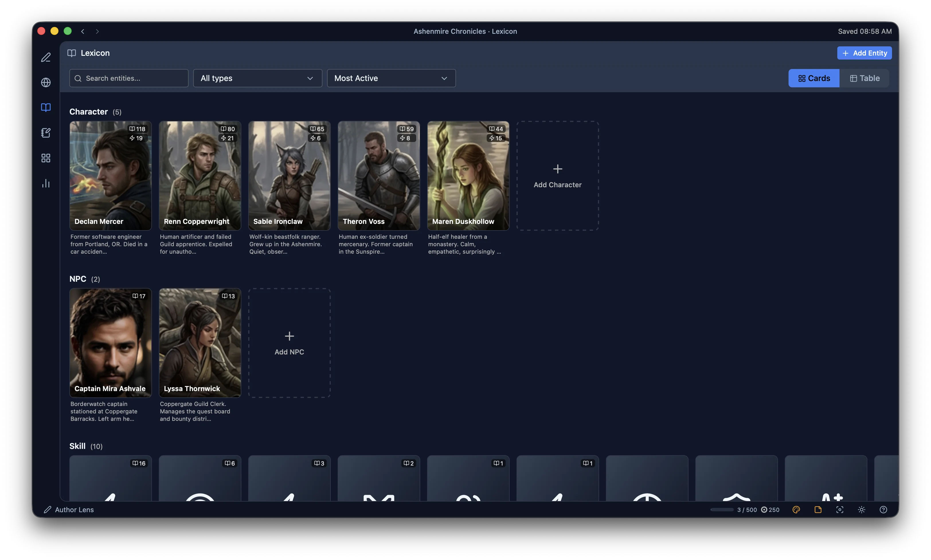The image size is (931, 560).
Task: Open the notebook journal panel from the sidebar
Action: 46,133
